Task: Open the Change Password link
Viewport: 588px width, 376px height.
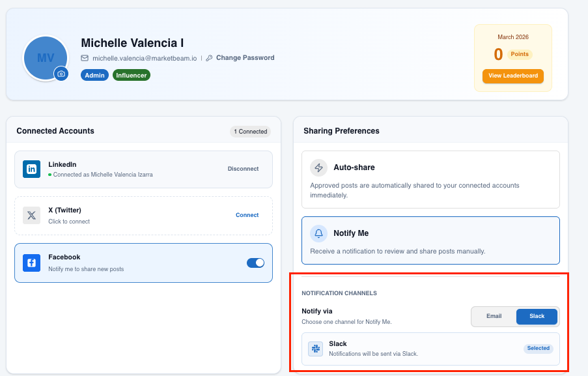Action: pos(245,58)
